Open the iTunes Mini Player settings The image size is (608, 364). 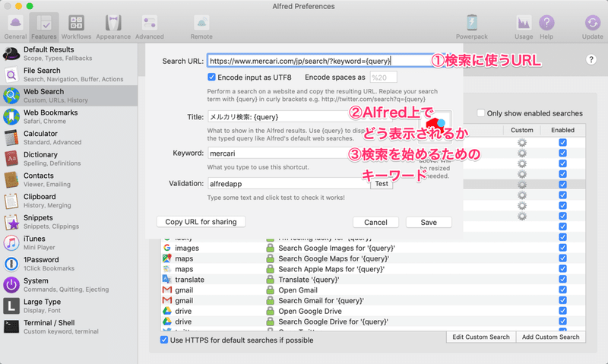click(69, 242)
